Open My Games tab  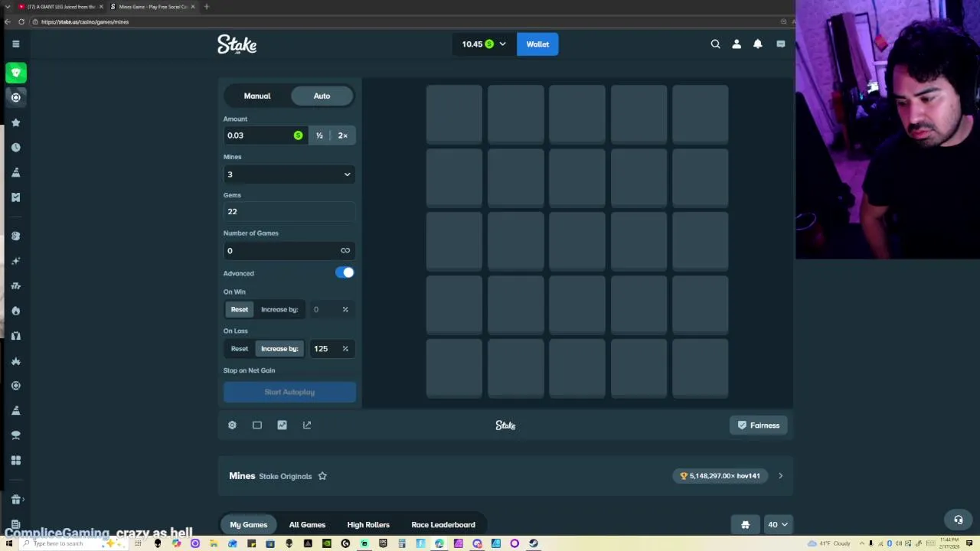pyautogui.click(x=249, y=525)
